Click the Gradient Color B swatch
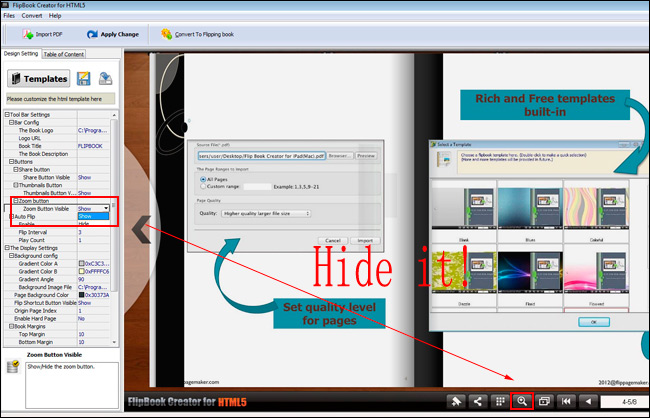This screenshot has height=418, width=650. 82,271
